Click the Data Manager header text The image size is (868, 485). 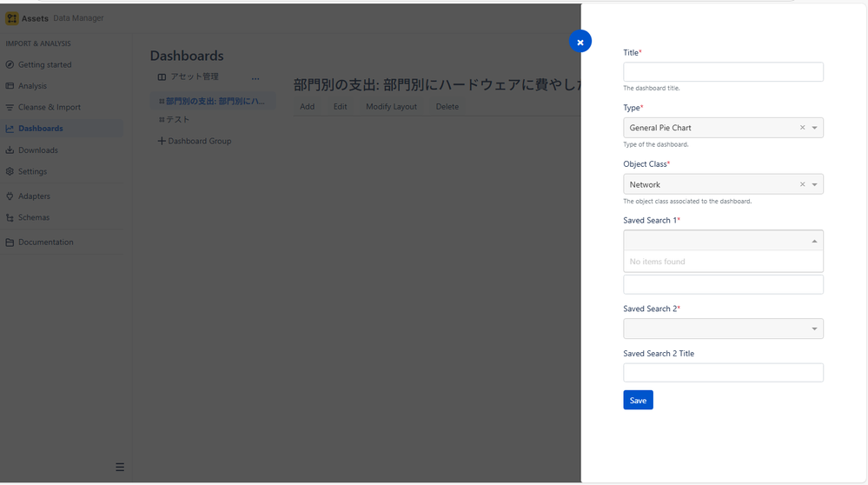78,18
